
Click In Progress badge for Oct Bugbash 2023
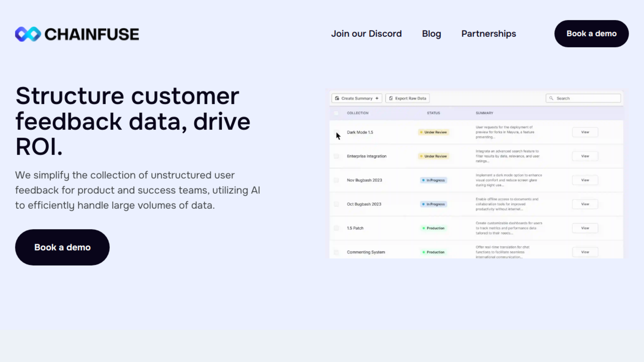433,204
